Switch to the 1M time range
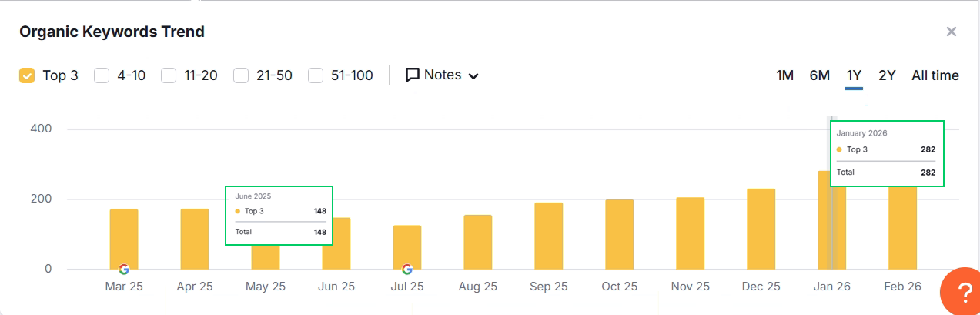Screen dimensions: 980x315 click(x=784, y=75)
